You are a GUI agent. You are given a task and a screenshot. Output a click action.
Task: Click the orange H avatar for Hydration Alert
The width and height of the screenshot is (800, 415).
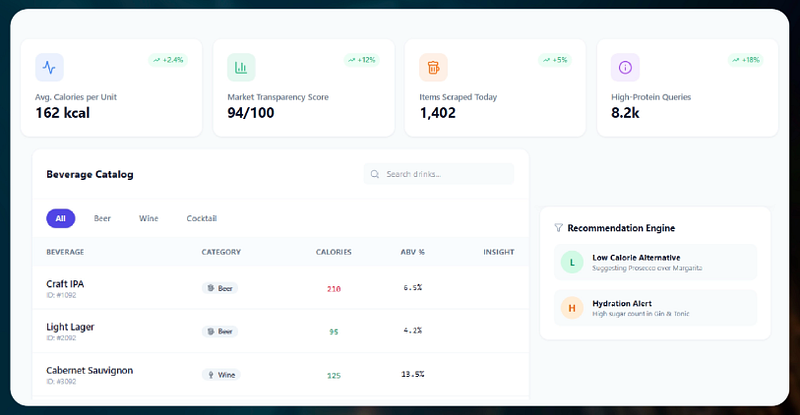point(572,308)
